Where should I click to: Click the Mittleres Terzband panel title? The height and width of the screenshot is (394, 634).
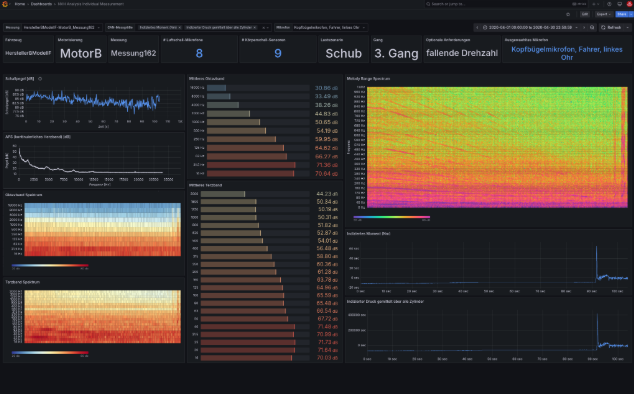coord(205,185)
